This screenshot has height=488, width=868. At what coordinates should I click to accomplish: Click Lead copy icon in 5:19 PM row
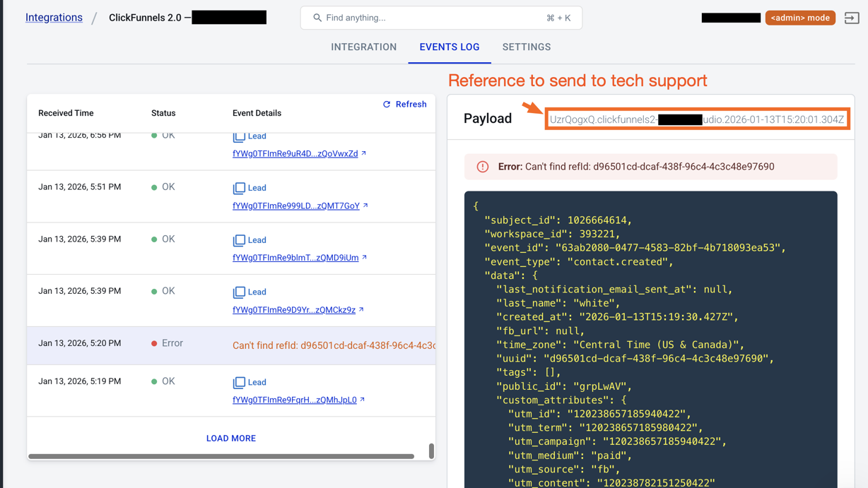[239, 382]
